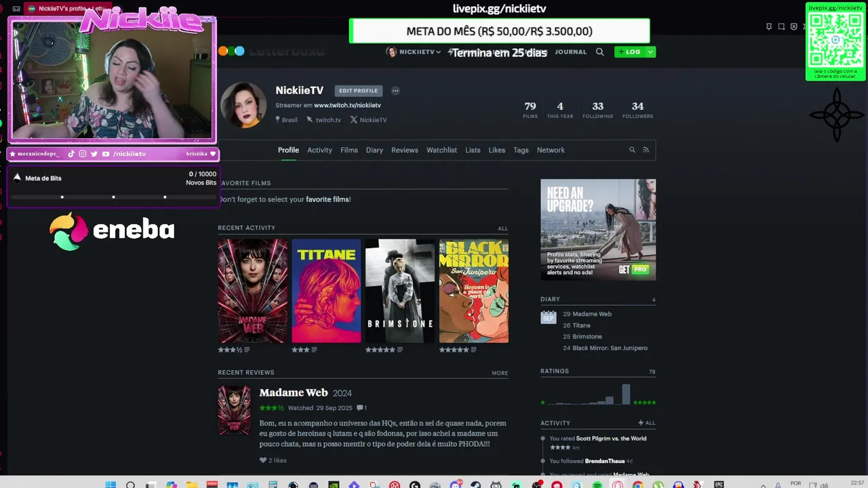This screenshot has height=488, width=868.
Task: Open the 33 FOLLOWING stat
Action: tap(597, 110)
